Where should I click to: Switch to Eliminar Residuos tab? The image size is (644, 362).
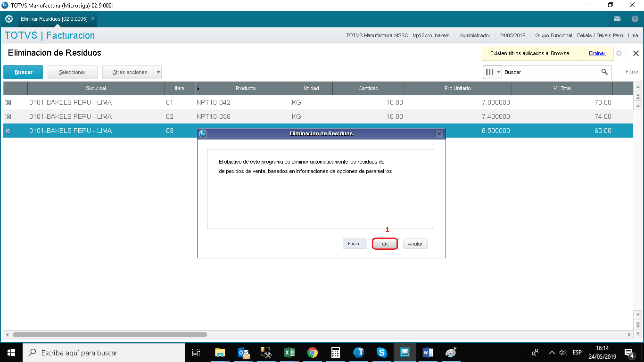click(54, 19)
